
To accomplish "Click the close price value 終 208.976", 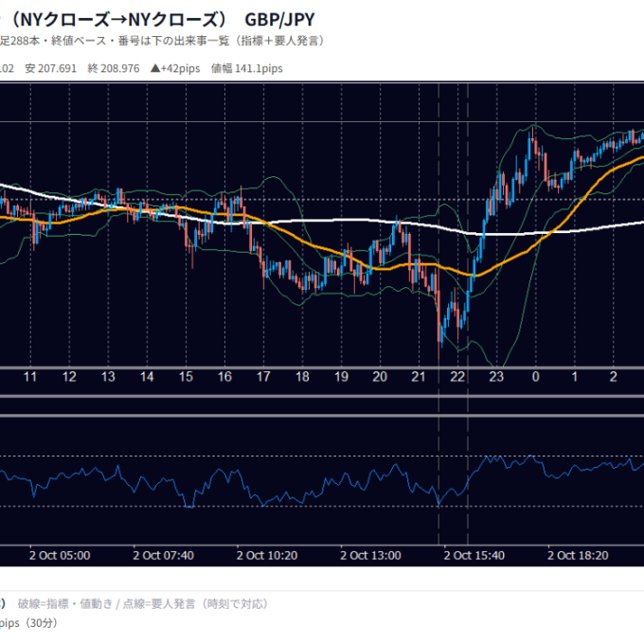I will point(114,68).
